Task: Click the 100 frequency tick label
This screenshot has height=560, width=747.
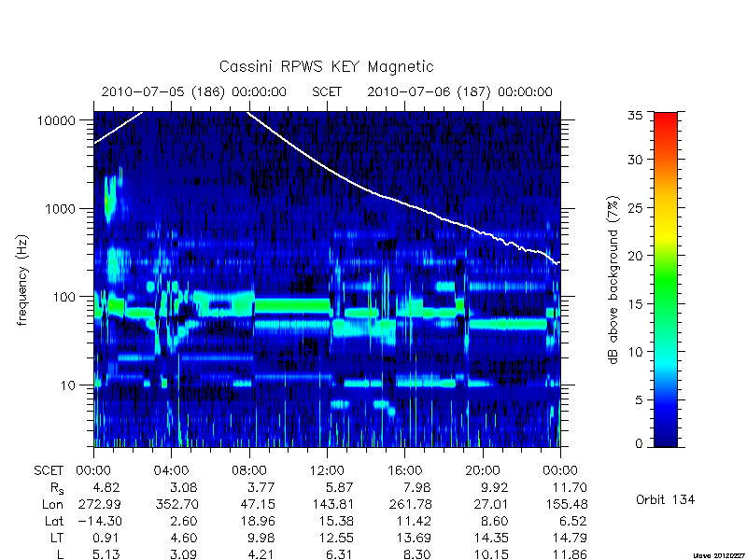Action: click(64, 297)
